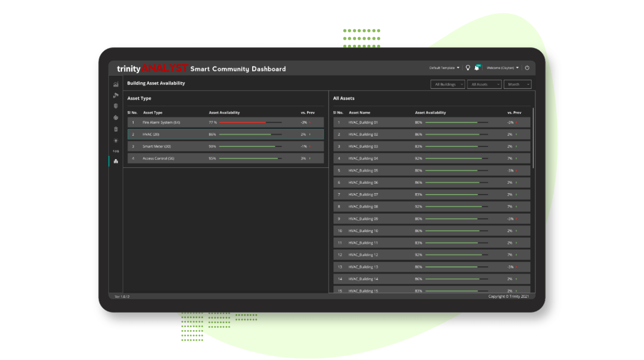Click the HVAC_Building 08 row
This screenshot has height=360, width=644.
tap(432, 207)
